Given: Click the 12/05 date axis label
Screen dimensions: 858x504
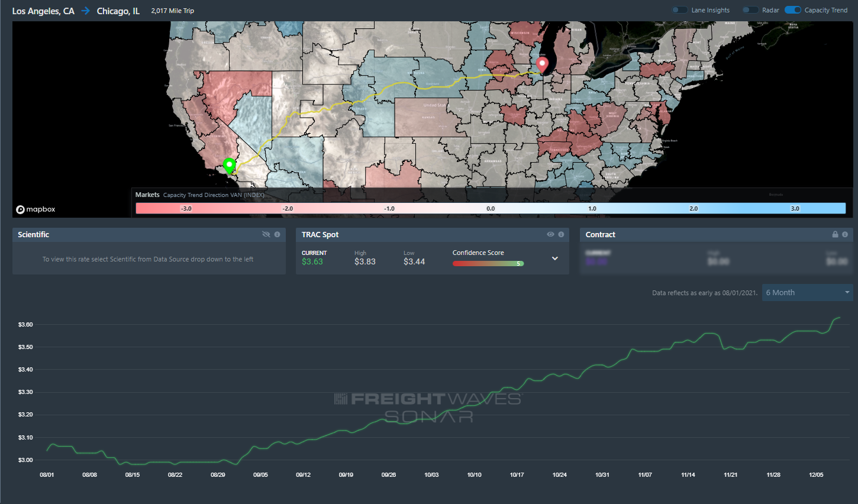Looking at the screenshot, I should pos(816,475).
